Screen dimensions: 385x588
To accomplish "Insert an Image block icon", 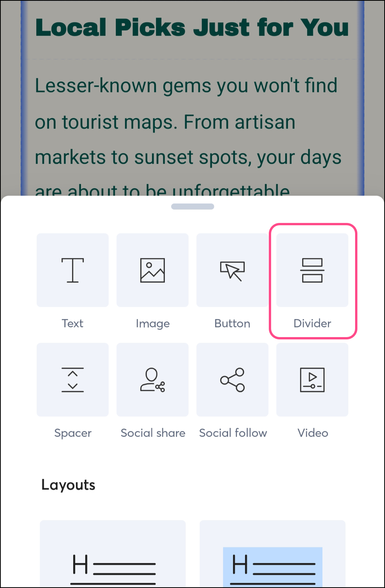I will [x=152, y=270].
